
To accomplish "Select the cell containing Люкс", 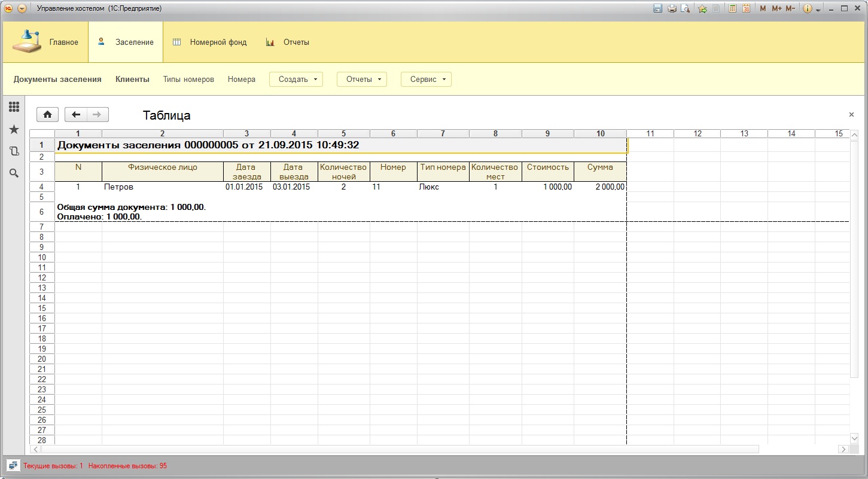I will [x=443, y=187].
